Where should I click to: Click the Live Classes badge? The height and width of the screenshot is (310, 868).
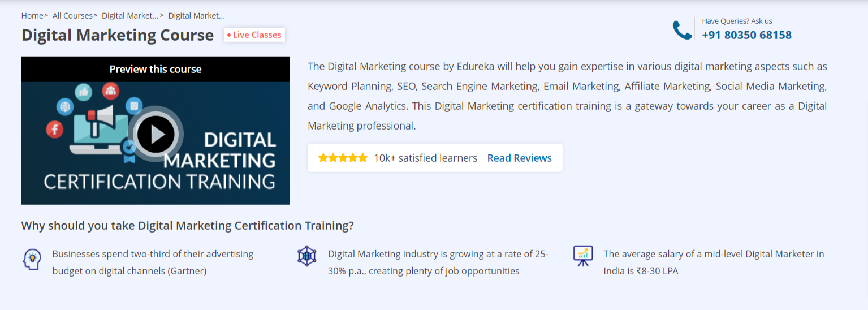[254, 35]
